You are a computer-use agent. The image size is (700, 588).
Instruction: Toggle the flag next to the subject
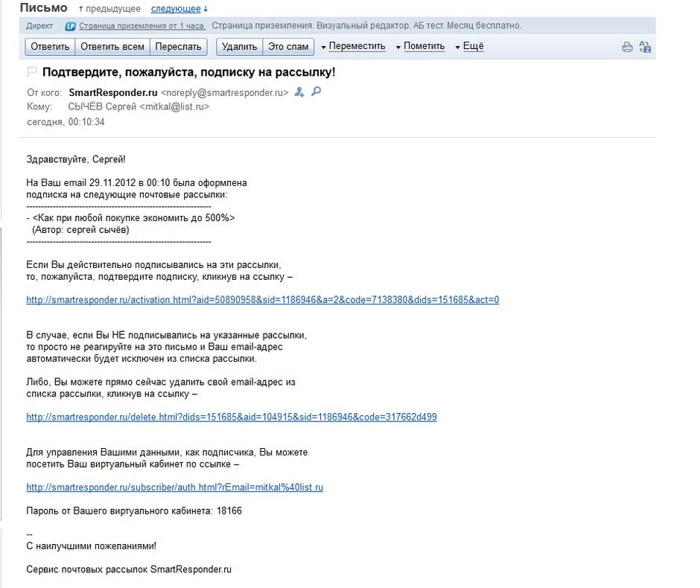pos(32,72)
